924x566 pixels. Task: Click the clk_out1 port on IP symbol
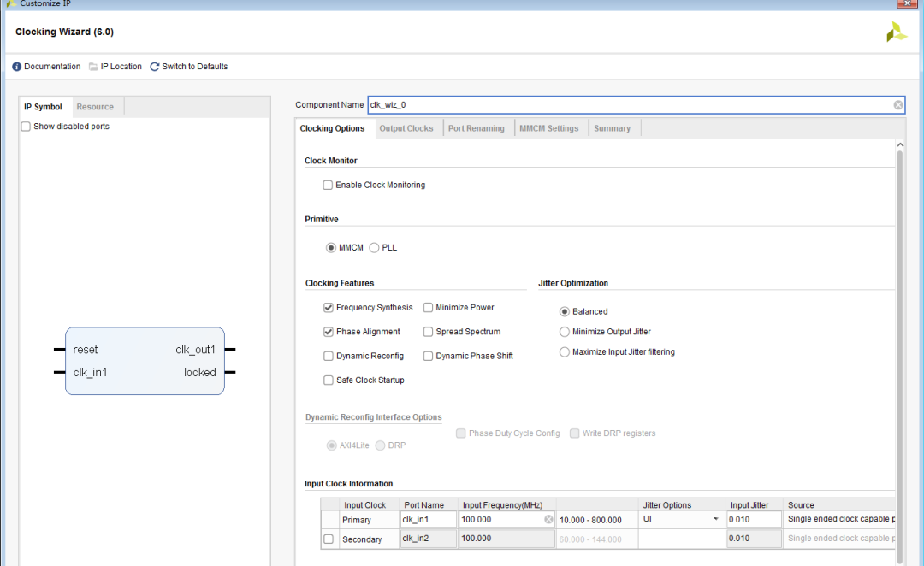(x=196, y=349)
